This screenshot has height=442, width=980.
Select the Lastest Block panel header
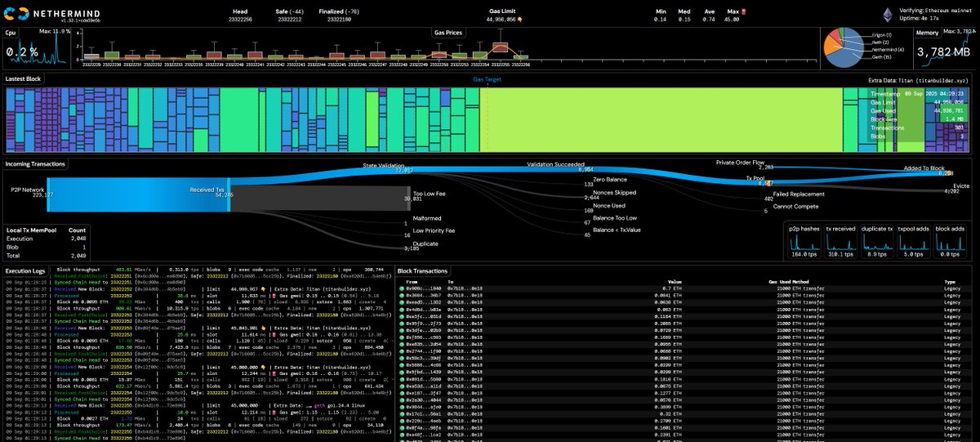pyautogui.click(x=24, y=79)
